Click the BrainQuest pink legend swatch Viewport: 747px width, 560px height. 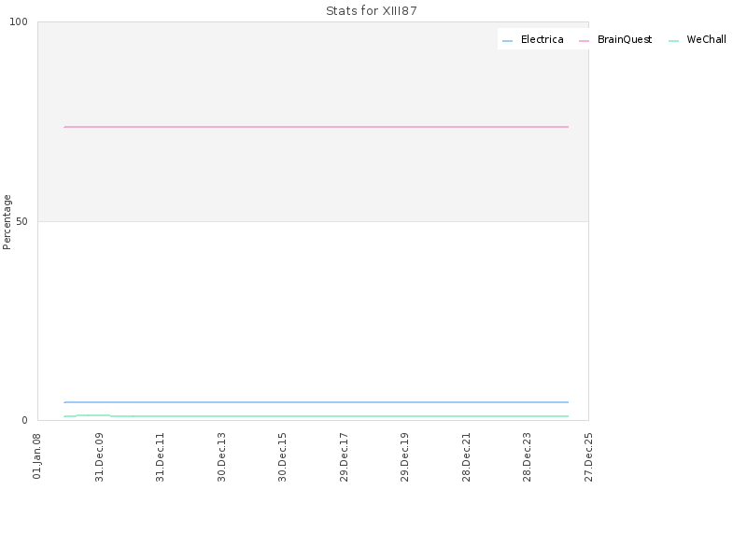pyautogui.click(x=585, y=41)
